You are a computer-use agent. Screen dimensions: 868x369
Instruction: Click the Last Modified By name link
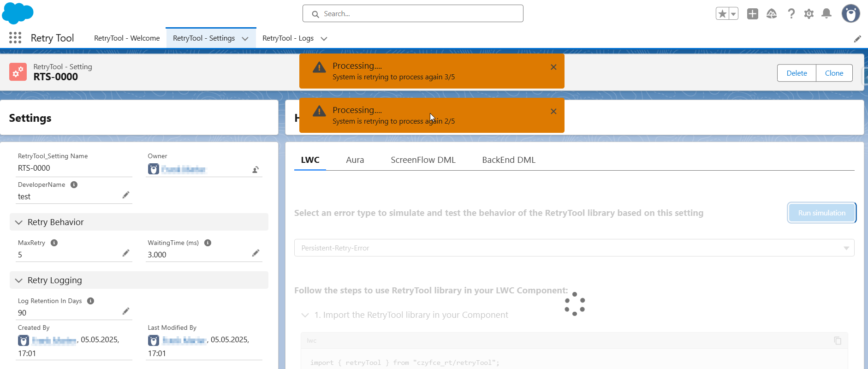pyautogui.click(x=184, y=340)
